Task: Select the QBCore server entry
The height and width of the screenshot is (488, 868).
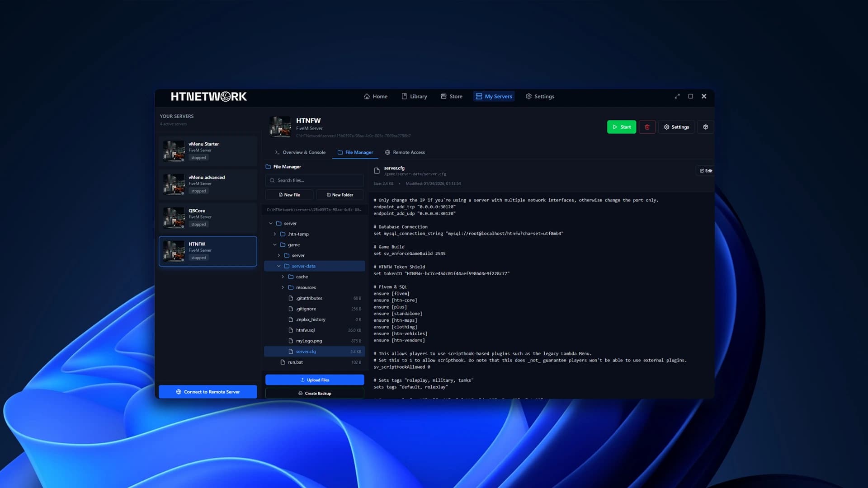Action: tap(208, 217)
